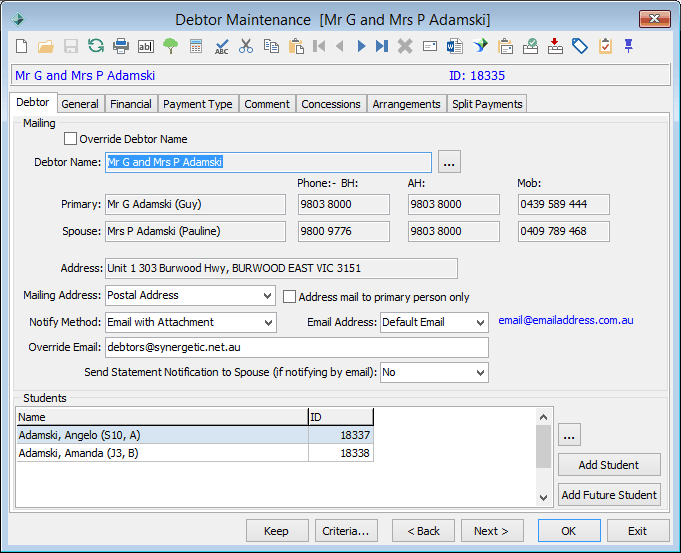This screenshot has width=681, height=553.
Task: Select student row Adamski, Angelo (S10, A)
Action: [x=195, y=435]
